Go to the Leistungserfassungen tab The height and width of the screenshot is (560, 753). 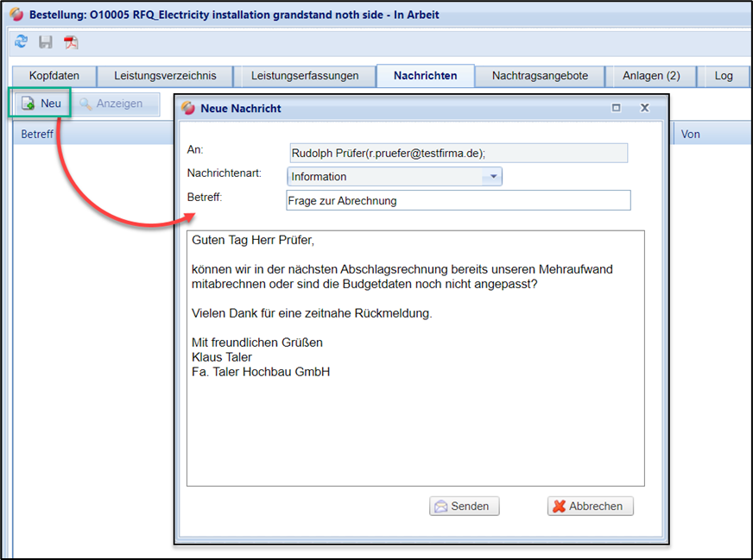coord(305,76)
